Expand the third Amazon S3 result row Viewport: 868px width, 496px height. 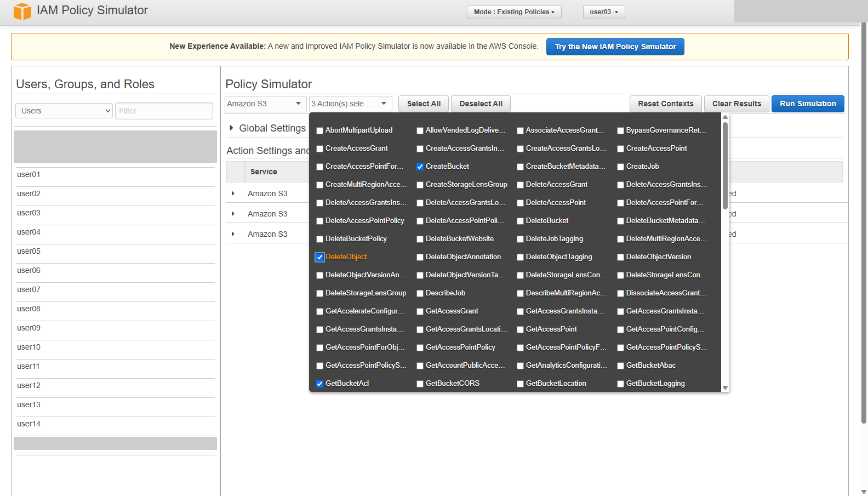(233, 234)
